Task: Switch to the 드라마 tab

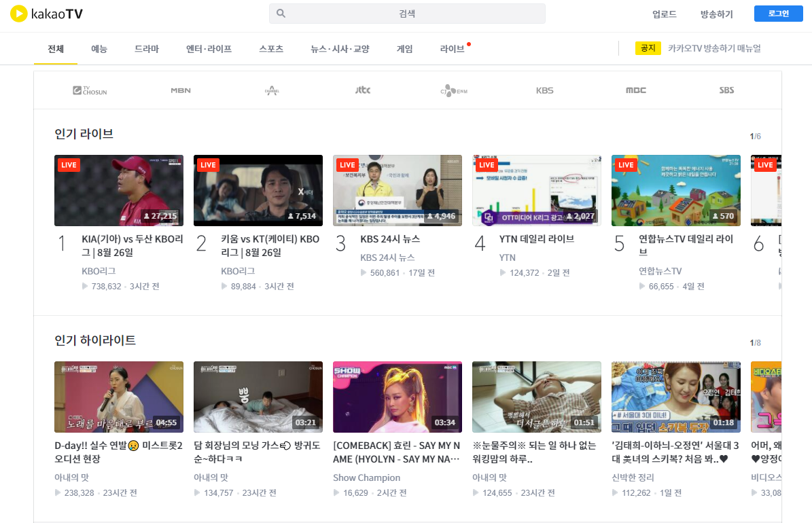Action: click(x=147, y=49)
